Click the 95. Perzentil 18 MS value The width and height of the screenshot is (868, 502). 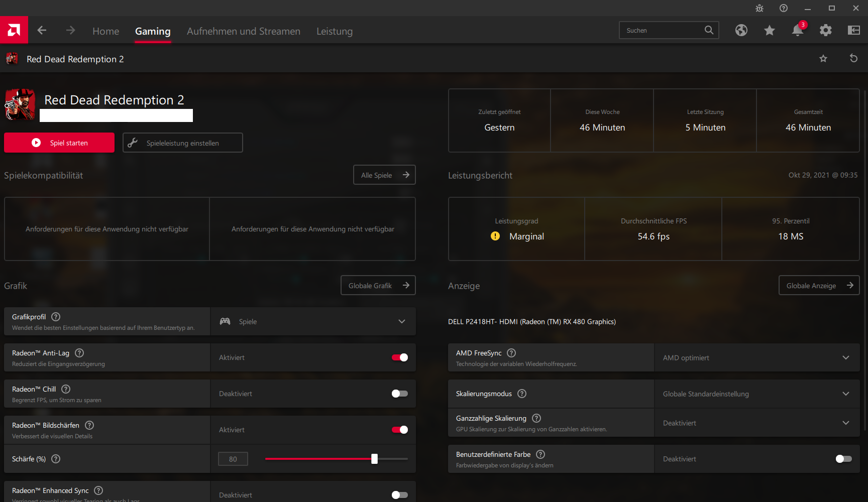791,236
